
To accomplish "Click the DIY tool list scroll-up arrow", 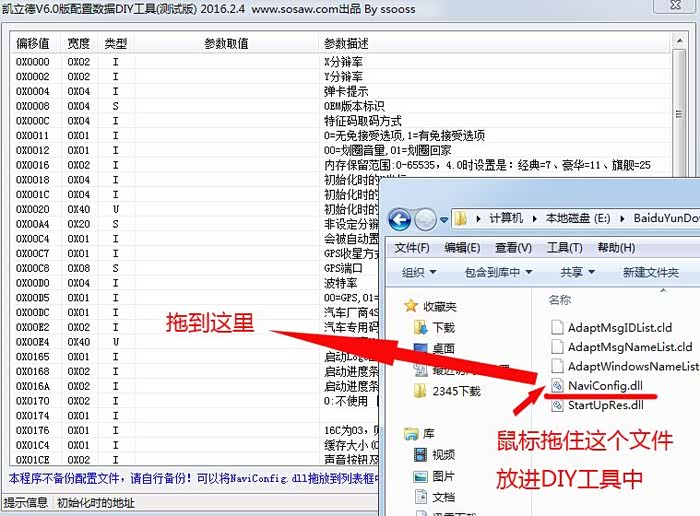I will (x=679, y=41).
